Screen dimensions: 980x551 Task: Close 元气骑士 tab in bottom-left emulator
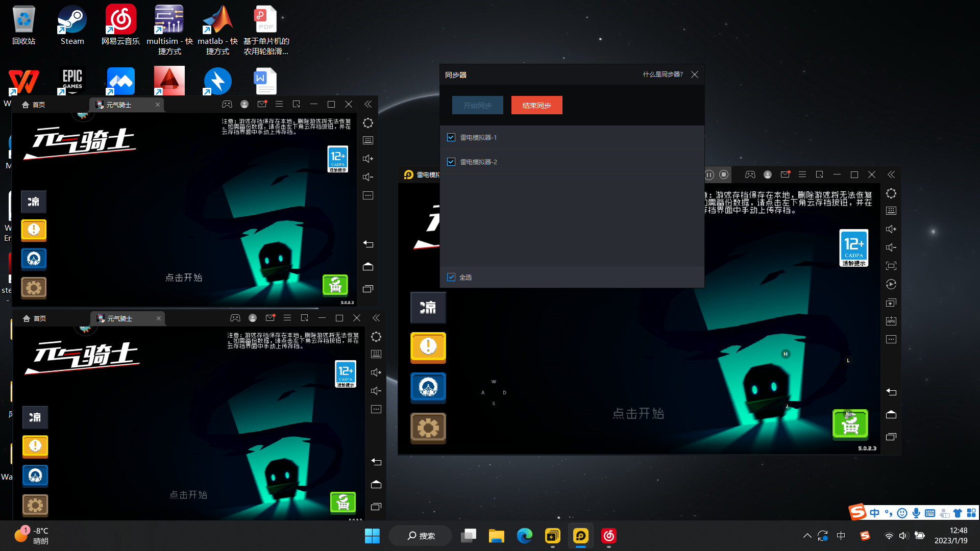coord(159,318)
